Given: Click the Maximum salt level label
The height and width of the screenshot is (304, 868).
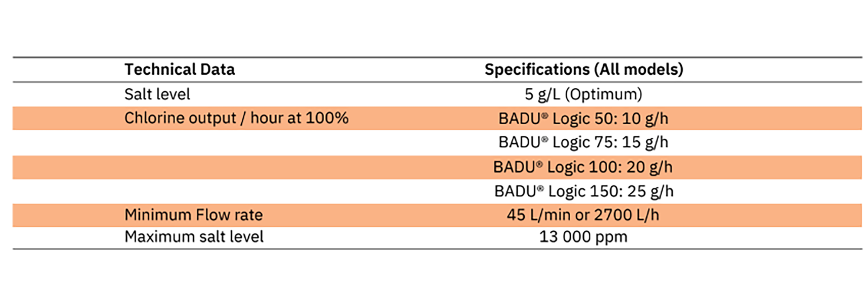Looking at the screenshot, I should click(x=194, y=237).
